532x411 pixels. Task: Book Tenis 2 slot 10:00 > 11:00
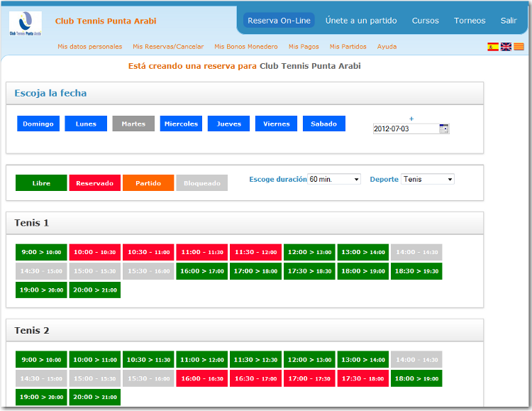pos(94,359)
